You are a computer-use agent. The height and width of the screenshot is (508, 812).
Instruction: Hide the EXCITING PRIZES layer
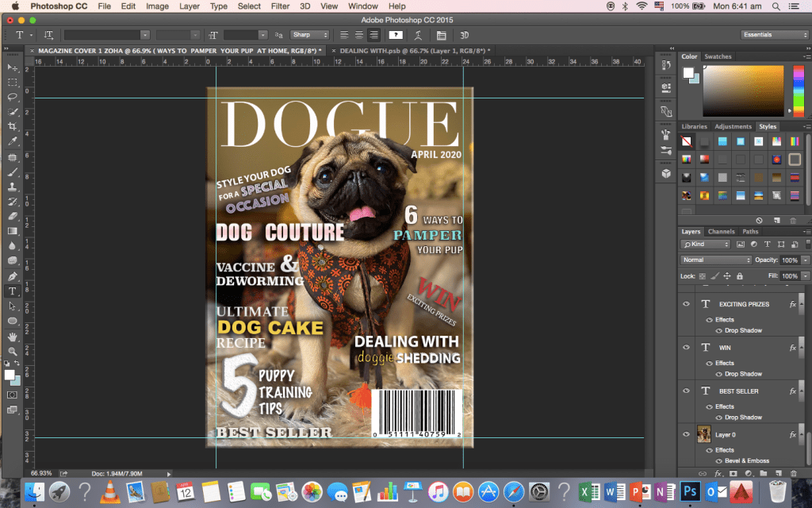(687, 304)
